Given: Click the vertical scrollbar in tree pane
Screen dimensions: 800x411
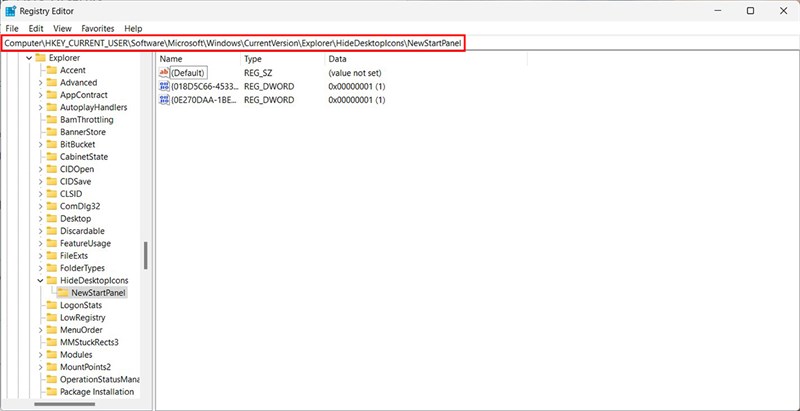Looking at the screenshot, I should (146, 255).
